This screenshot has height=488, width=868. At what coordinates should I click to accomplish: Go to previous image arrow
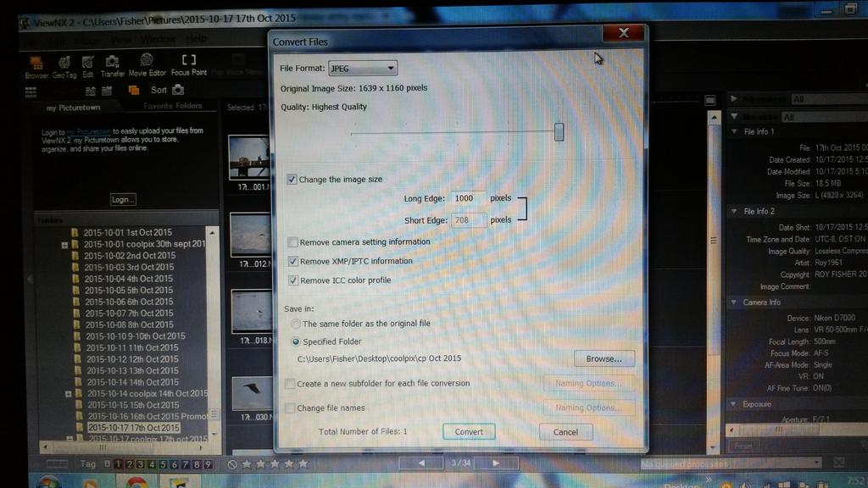[x=421, y=463]
